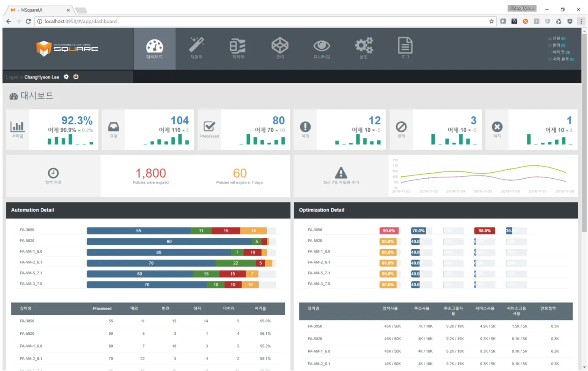Click the MSquareUI browser tab
588x371 pixels.
[x=39, y=10]
